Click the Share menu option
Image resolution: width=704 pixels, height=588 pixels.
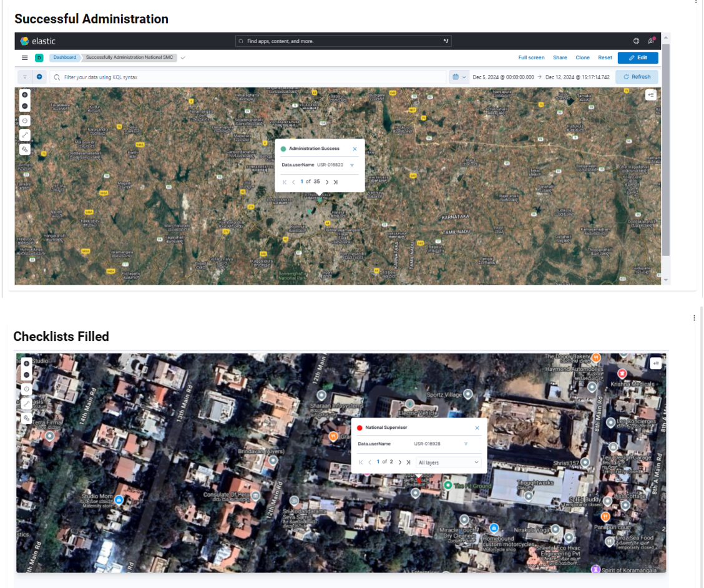(560, 57)
